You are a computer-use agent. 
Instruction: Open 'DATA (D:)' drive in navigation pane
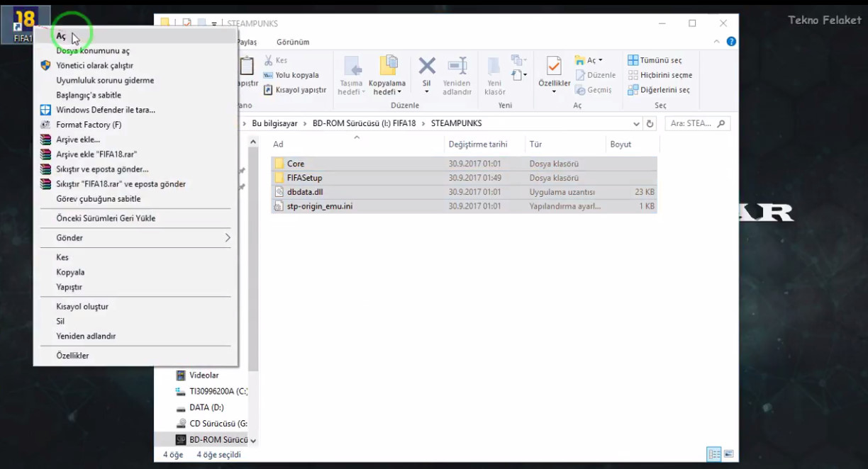[199, 407]
